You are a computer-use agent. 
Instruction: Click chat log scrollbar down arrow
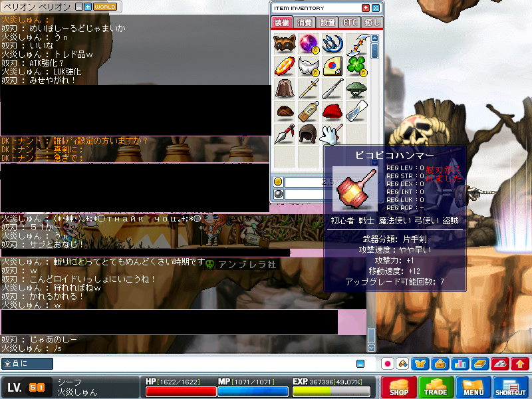tap(371, 348)
